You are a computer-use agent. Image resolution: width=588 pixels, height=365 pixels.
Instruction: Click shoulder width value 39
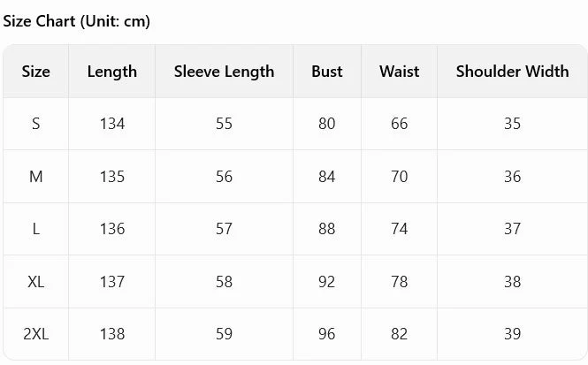(x=512, y=334)
